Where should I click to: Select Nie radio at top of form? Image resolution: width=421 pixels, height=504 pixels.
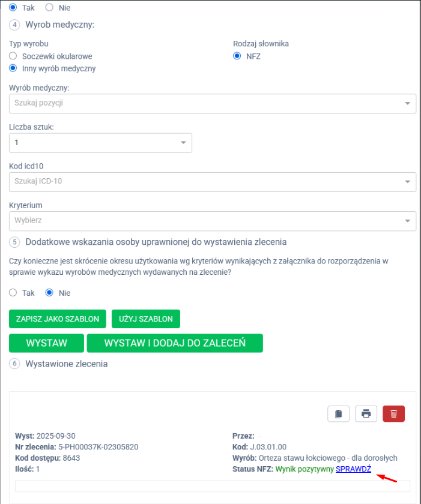(49, 8)
